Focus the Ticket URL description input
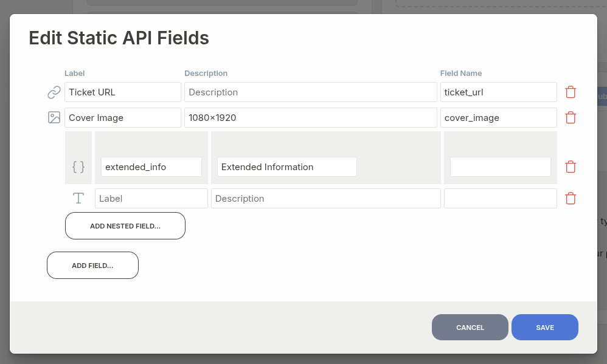 (310, 92)
